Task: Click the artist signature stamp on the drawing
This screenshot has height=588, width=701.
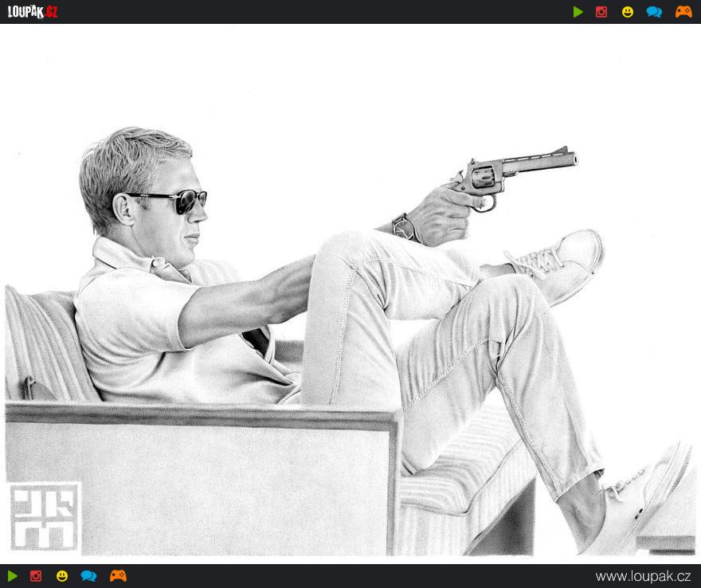Action: click(x=45, y=516)
